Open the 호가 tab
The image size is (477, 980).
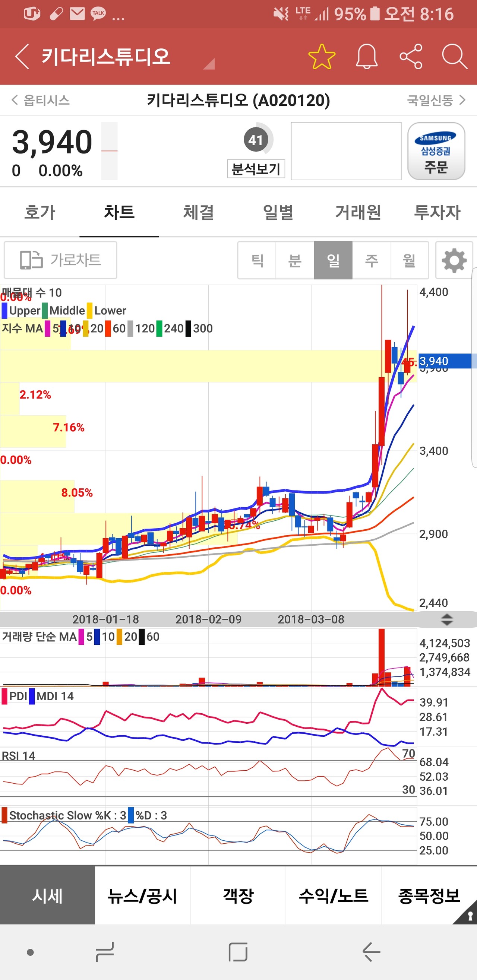pyautogui.click(x=40, y=212)
